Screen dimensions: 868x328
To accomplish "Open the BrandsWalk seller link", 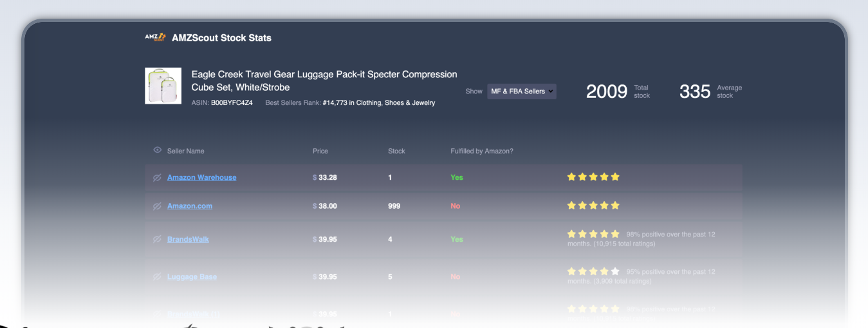I will [188, 239].
